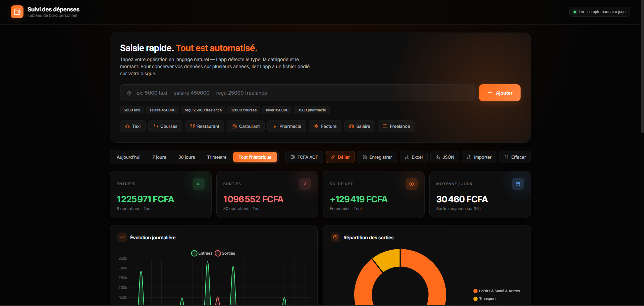Screen dimensions: 644x306
Task: Select the Facture category shortcut
Action: (325, 126)
